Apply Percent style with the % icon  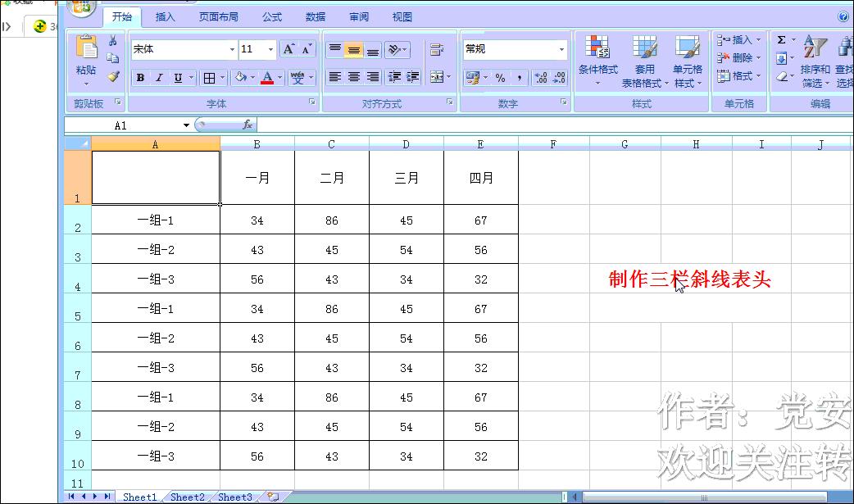coord(500,77)
